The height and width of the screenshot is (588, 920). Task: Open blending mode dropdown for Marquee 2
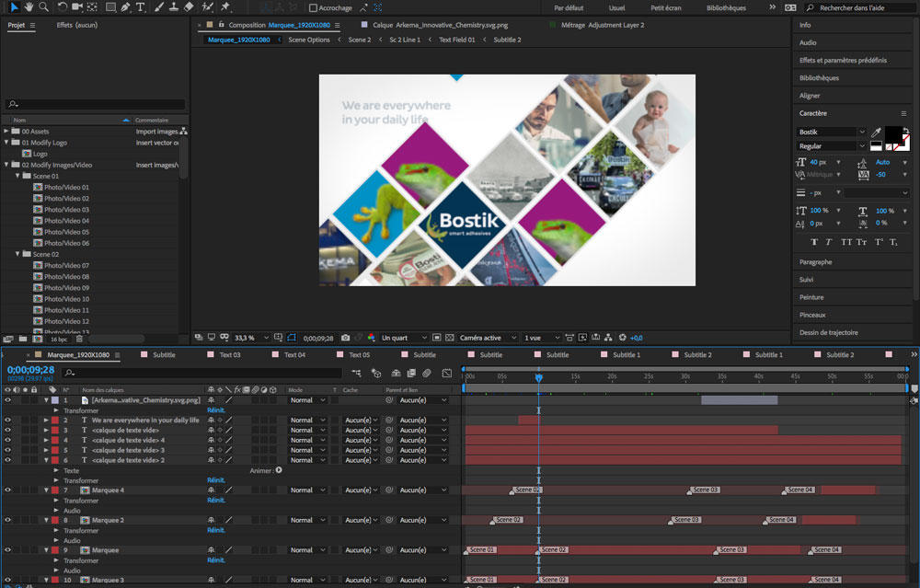pyautogui.click(x=307, y=520)
